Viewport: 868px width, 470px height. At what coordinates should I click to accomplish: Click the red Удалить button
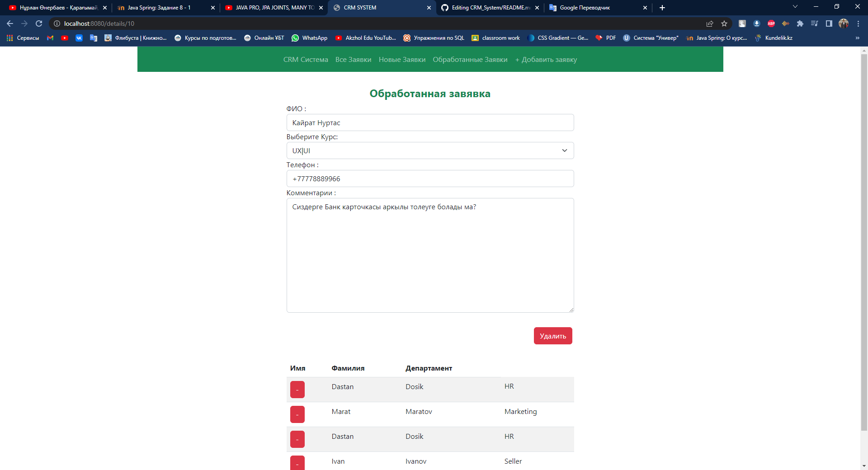coord(553,336)
